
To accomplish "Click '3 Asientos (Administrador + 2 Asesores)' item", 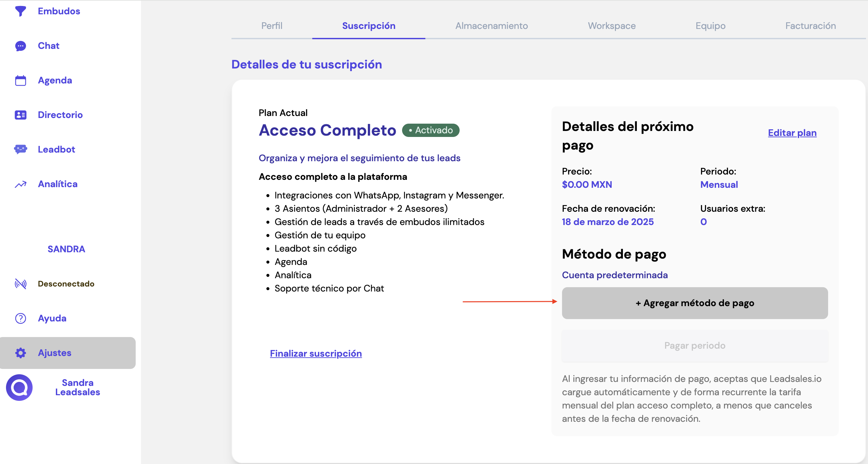I will [x=361, y=209].
